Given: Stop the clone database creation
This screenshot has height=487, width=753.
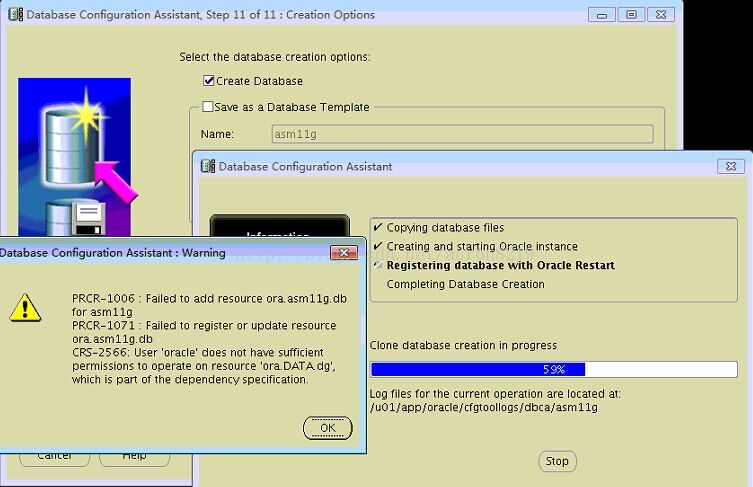Looking at the screenshot, I should [557, 461].
